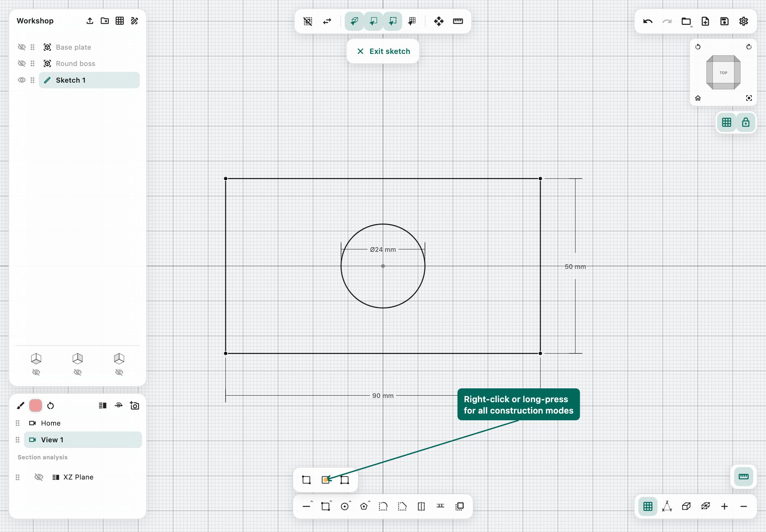The height and width of the screenshot is (532, 766).
Task: Click the Exit sketch button
Action: pos(383,51)
